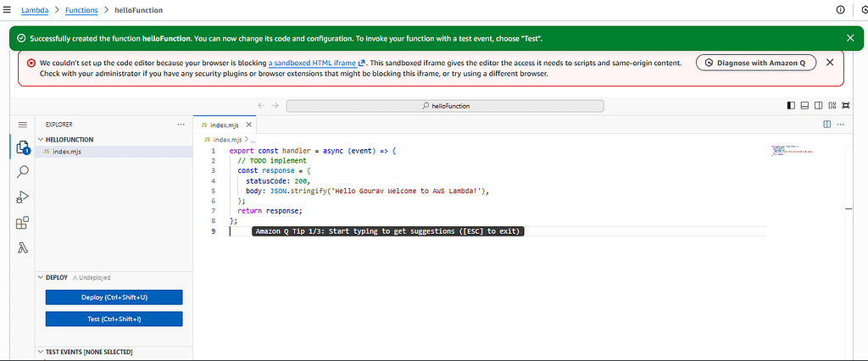Viewport: 868px width, 361px height.
Task: Open the sandboxed HTML iframe link
Action: tap(313, 63)
